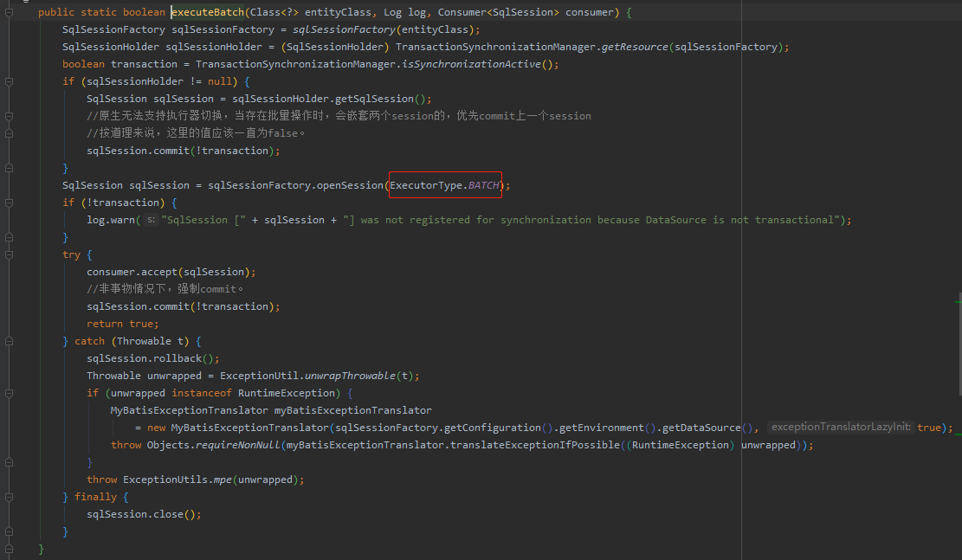Viewport: 962px width, 560px height.
Task: Click the 'exceptionTranslatorLazyInit:' parameter hint
Action: click(841, 427)
